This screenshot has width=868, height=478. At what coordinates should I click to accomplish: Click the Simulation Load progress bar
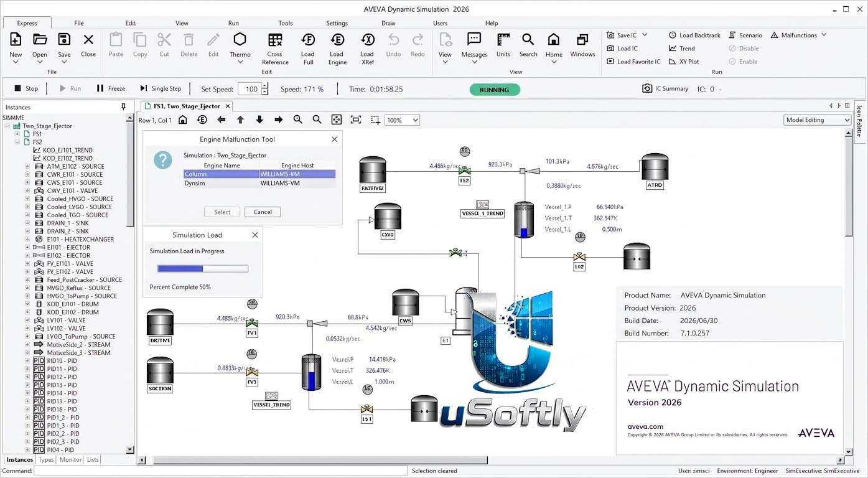coord(203,269)
